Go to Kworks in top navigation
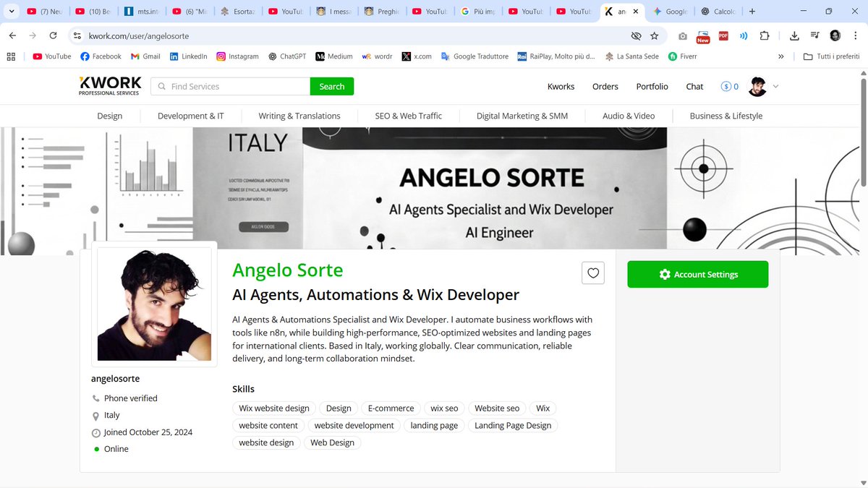Viewport: 868px width, 488px height. click(561, 86)
